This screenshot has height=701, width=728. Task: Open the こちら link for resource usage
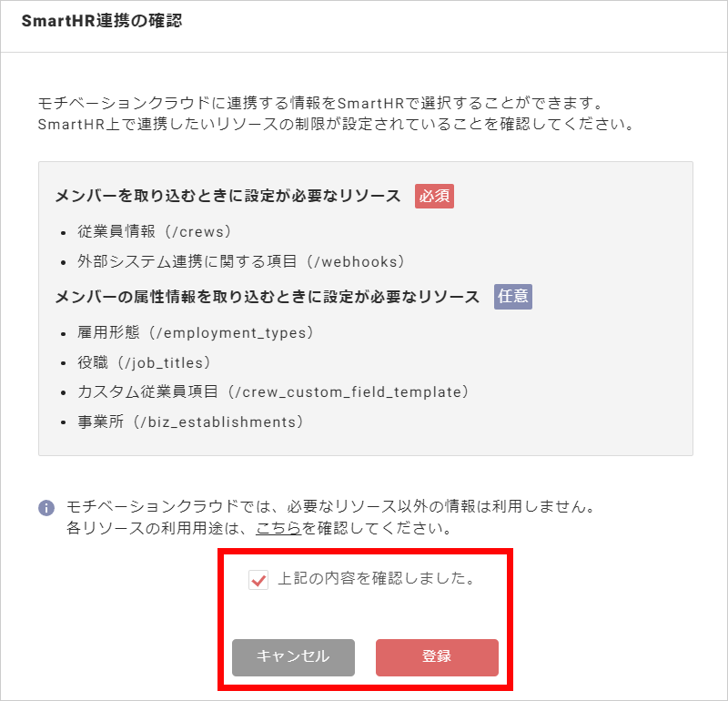click(x=278, y=528)
